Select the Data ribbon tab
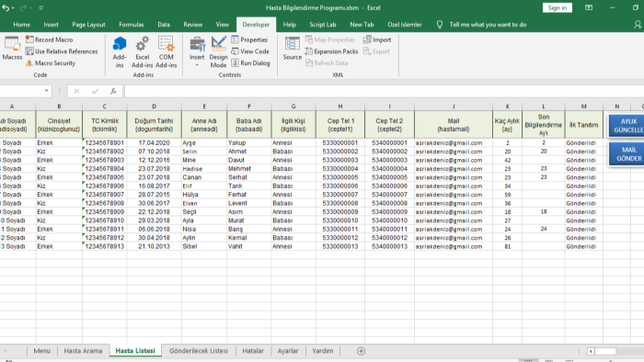Viewport: 644px width, 362px height. click(x=164, y=25)
